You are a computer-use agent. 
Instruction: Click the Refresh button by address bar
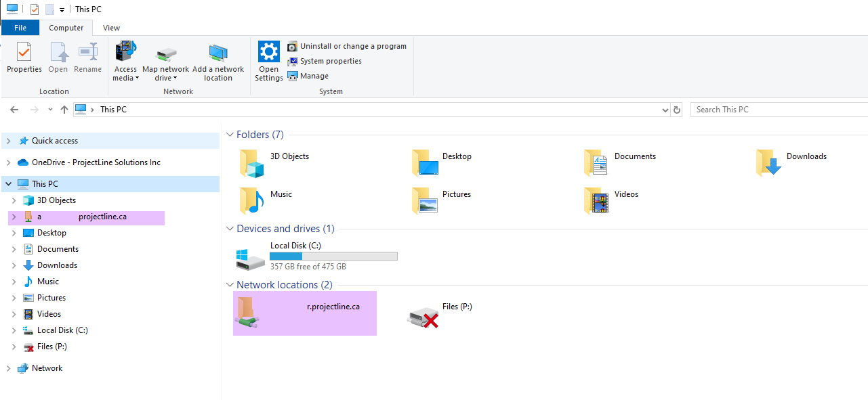pyautogui.click(x=676, y=110)
